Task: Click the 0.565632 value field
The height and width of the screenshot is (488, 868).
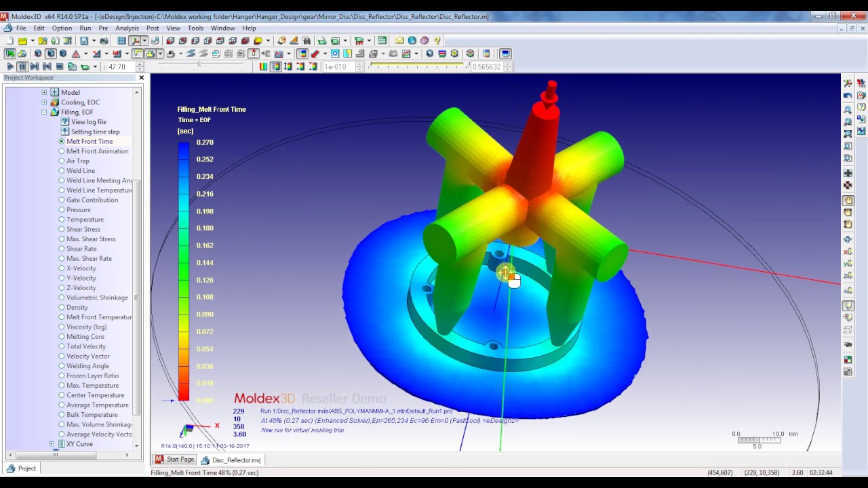Action: click(487, 66)
